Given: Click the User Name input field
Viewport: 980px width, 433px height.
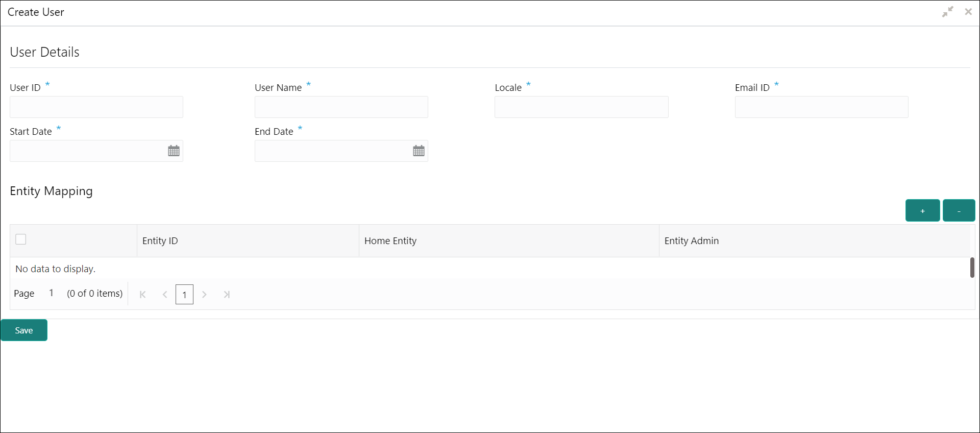Looking at the screenshot, I should pos(341,107).
